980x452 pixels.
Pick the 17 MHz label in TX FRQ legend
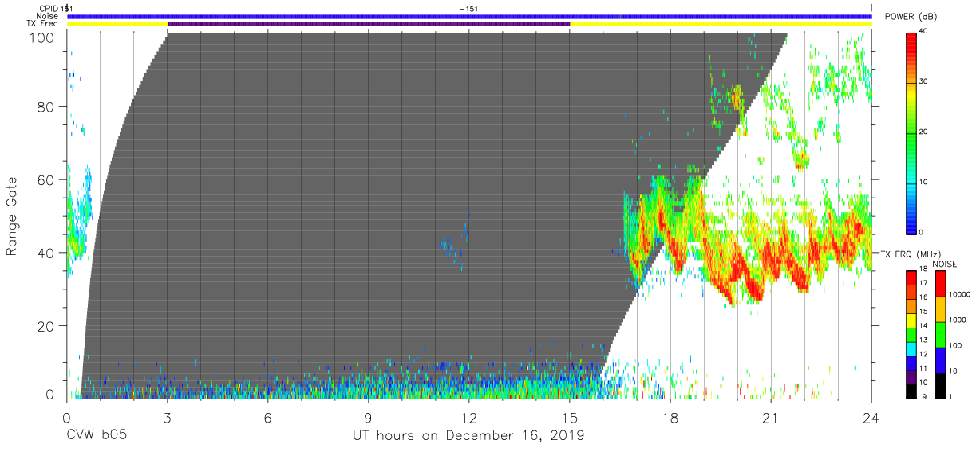923,283
